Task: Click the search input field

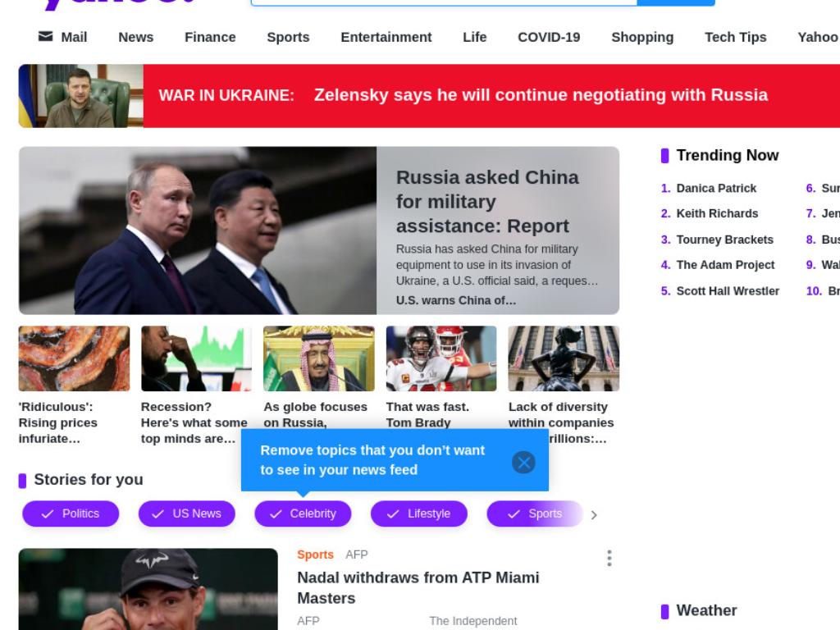Action: click(x=444, y=2)
